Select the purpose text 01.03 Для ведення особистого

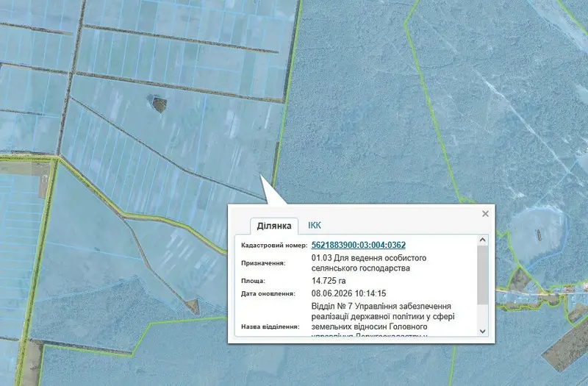[x=369, y=258]
